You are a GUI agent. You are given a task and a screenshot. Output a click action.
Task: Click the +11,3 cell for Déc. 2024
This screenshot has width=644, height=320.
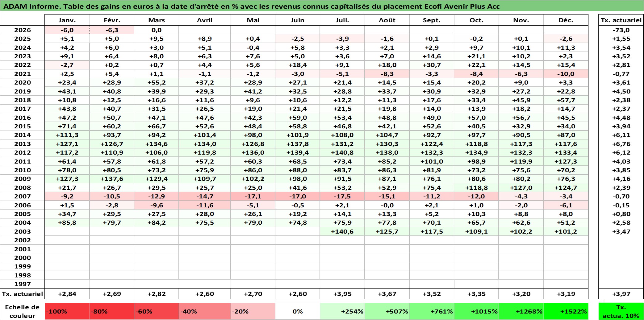566,48
